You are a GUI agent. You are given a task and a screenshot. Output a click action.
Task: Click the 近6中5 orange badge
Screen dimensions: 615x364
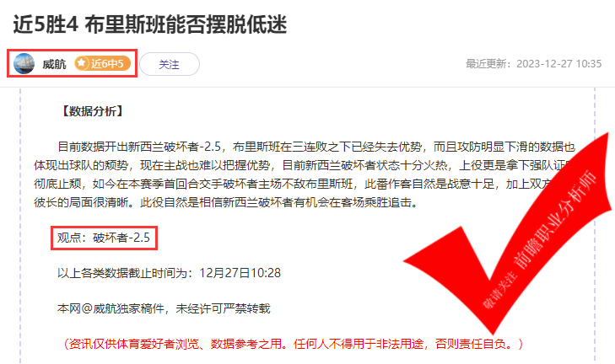(102, 63)
